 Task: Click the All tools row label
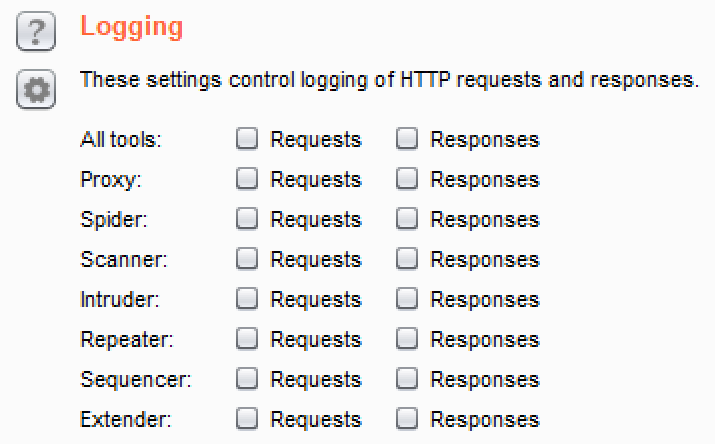point(120,140)
